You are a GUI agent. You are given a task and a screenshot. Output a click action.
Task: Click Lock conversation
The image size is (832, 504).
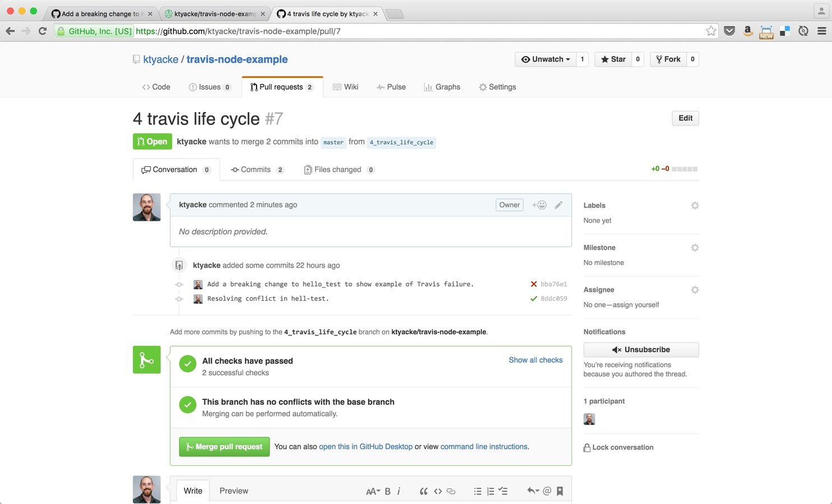pyautogui.click(x=619, y=447)
